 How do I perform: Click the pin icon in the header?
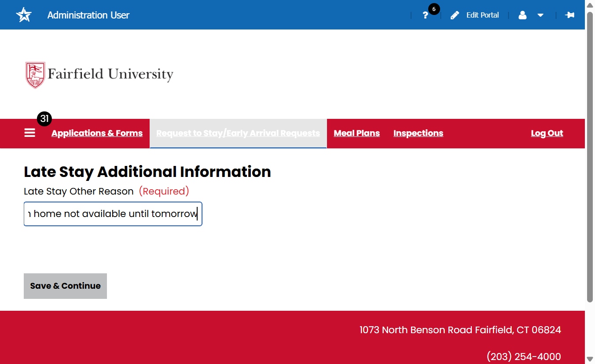(x=570, y=15)
